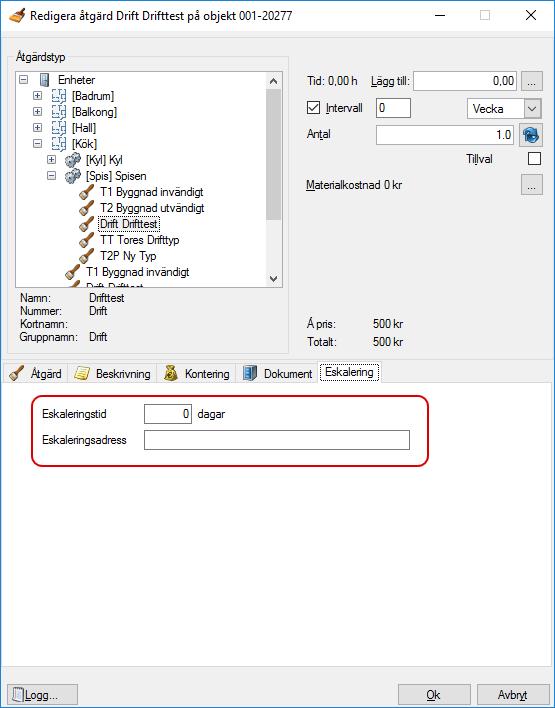This screenshot has height=708, width=555.
Task: Click the gears icon beside [Spis] Spisen
Action: [73, 176]
